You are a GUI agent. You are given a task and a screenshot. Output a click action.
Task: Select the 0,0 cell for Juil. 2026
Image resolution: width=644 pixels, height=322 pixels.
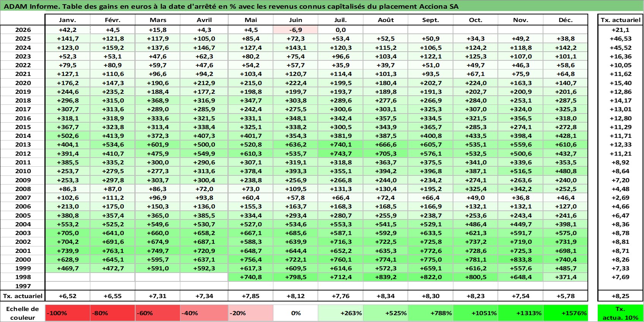(x=341, y=30)
